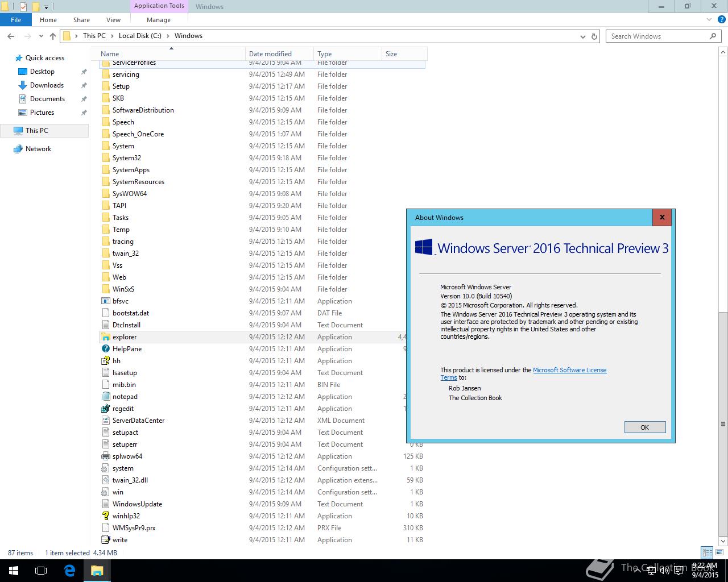
Task: Sort by the Size column header
Action: coord(404,54)
